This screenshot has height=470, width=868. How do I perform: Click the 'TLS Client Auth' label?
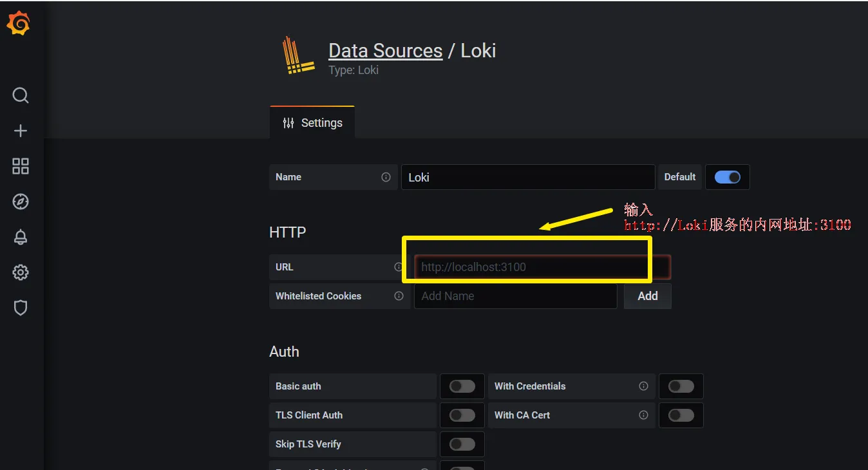click(309, 415)
